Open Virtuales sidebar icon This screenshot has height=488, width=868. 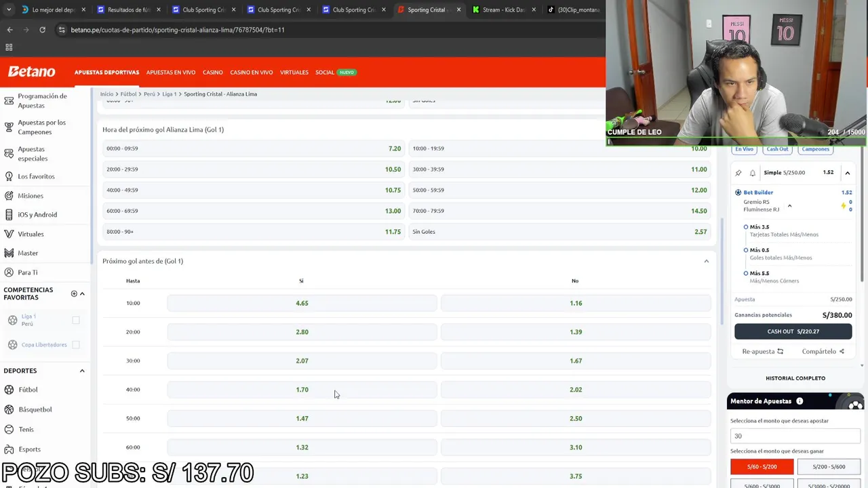(x=9, y=234)
